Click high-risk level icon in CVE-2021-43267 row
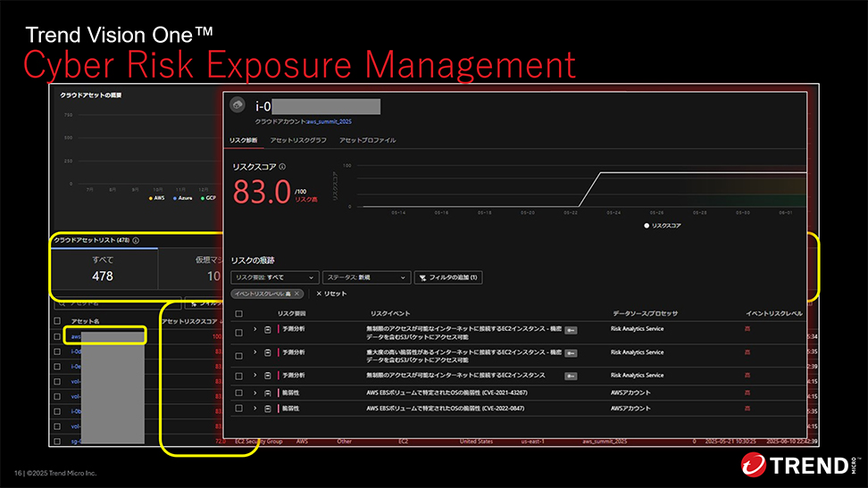The height and width of the screenshot is (488, 868). point(747,393)
